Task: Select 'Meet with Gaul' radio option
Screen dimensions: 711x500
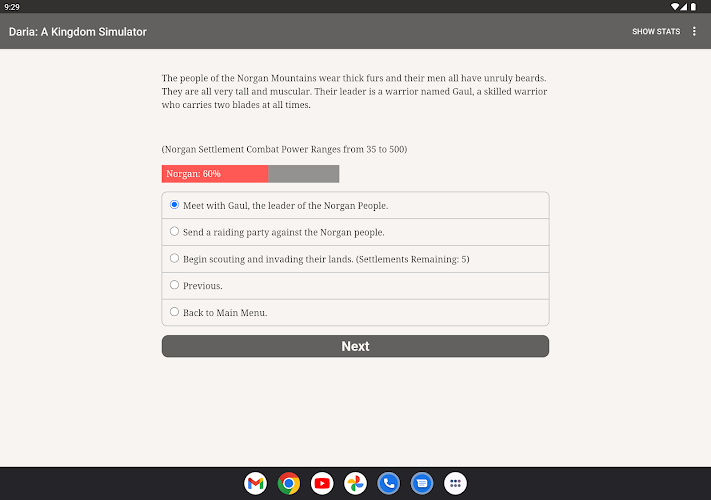Action: [x=356, y=205]
